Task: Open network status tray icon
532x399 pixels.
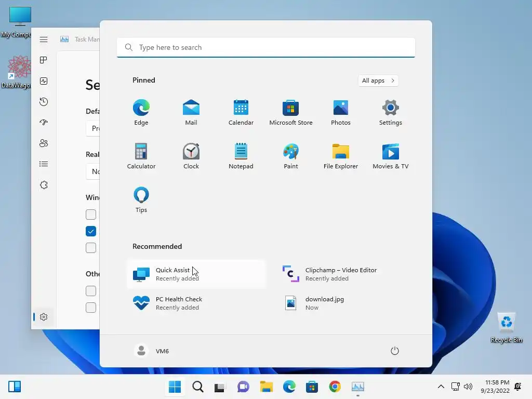Action: click(x=455, y=387)
